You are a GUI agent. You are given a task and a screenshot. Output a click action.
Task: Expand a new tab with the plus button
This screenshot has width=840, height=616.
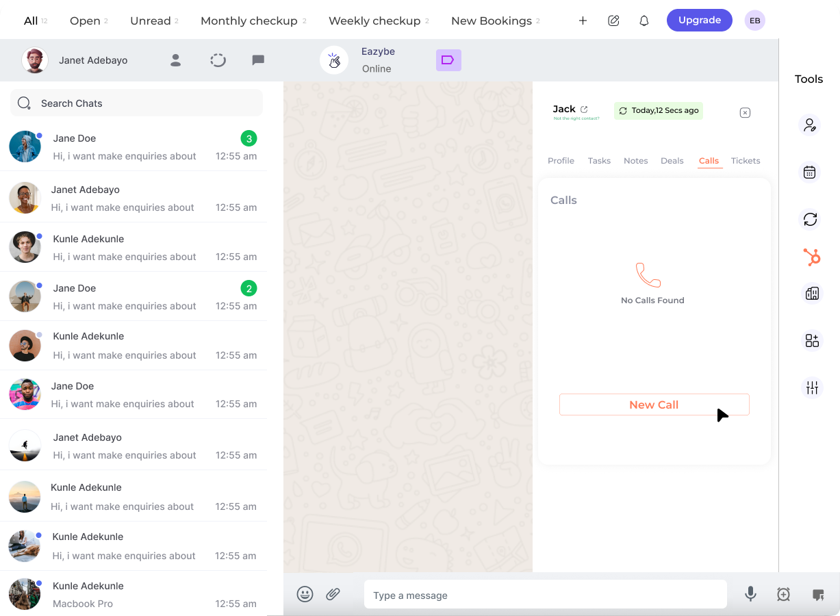(583, 21)
